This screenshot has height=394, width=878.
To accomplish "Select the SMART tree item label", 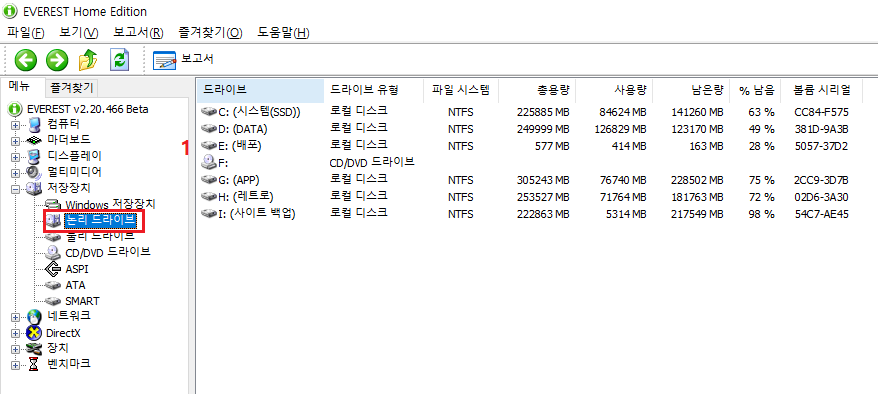I will 82,301.
